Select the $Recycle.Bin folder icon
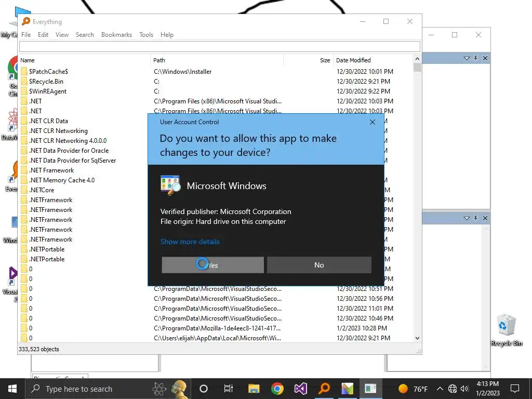The image size is (532, 399). (24, 82)
